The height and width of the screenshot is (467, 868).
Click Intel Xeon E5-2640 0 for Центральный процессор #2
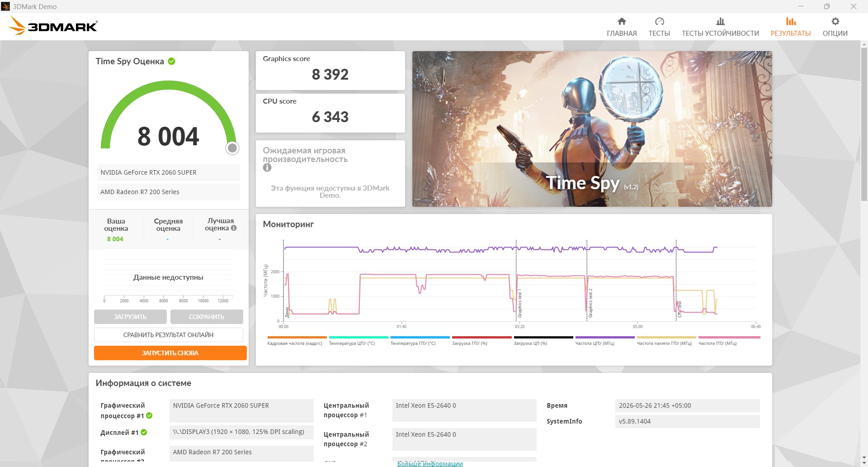click(x=464, y=439)
